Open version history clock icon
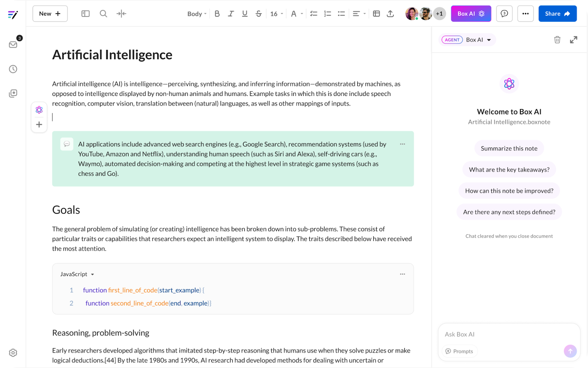Viewport: 588px width, 368px height. (13, 69)
